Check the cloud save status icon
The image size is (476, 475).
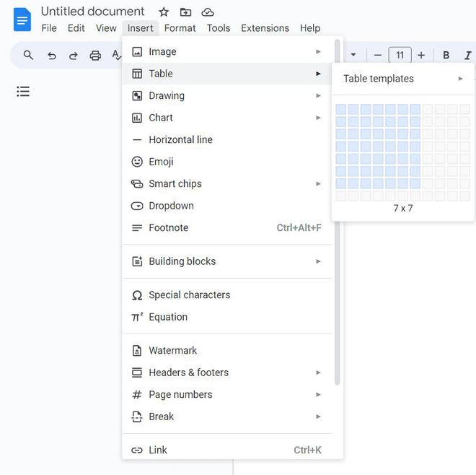coord(208,12)
